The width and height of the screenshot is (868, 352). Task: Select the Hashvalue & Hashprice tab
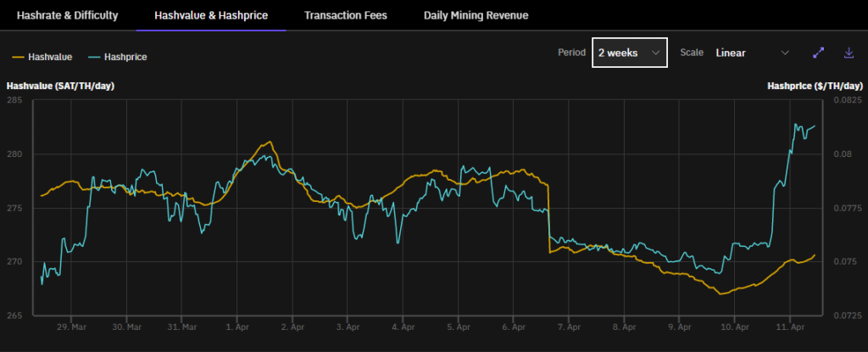pyautogui.click(x=210, y=15)
